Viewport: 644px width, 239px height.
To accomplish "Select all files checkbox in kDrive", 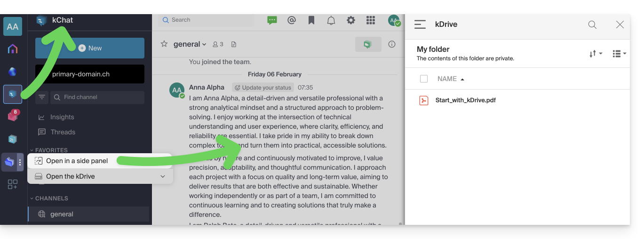I will [424, 79].
